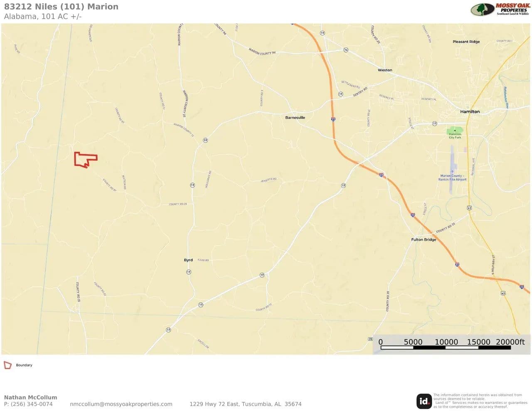Click the nmccollum@mossyoakproperties.com email address
The width and height of the screenshot is (532, 411).
121,404
